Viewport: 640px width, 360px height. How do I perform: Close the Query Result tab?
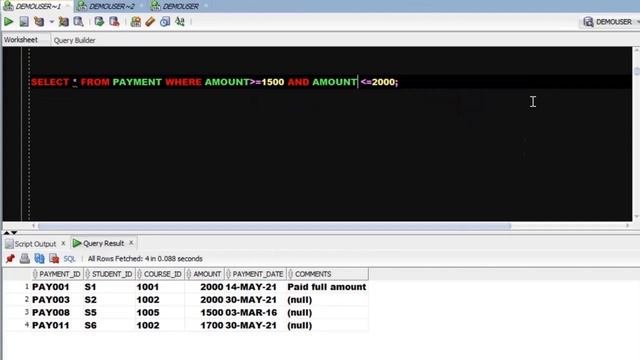[131, 243]
